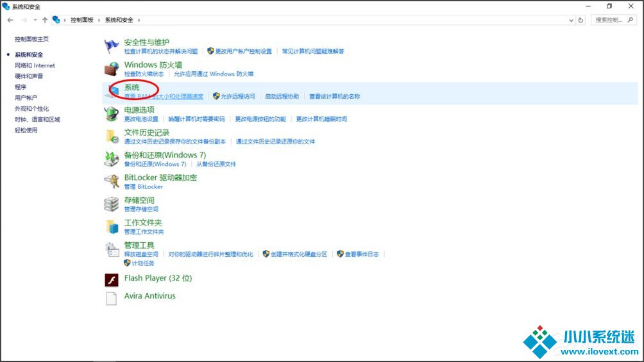Click 更改电池设置 link
Screen dimensions: 644x362
coord(141,119)
